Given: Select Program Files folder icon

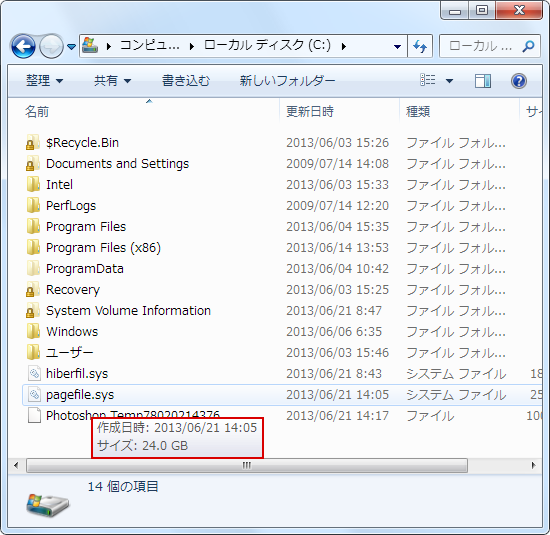Looking at the screenshot, I should [33, 226].
